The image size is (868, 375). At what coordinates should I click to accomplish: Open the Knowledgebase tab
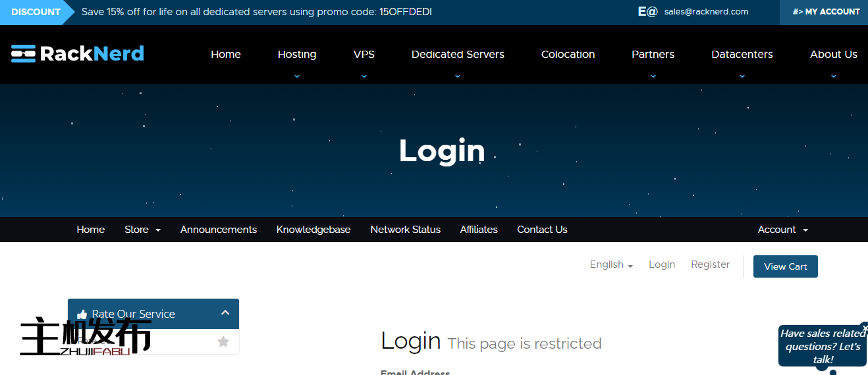pyautogui.click(x=313, y=230)
